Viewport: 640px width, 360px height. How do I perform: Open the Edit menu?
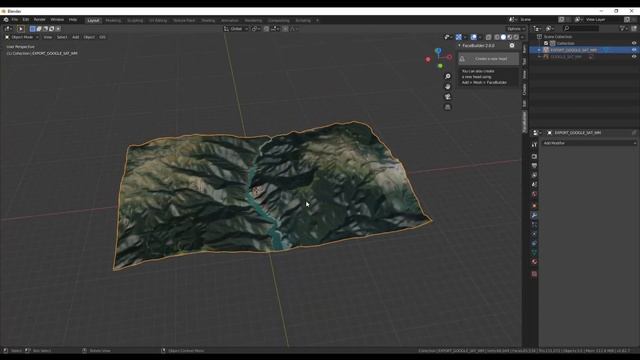[26, 20]
